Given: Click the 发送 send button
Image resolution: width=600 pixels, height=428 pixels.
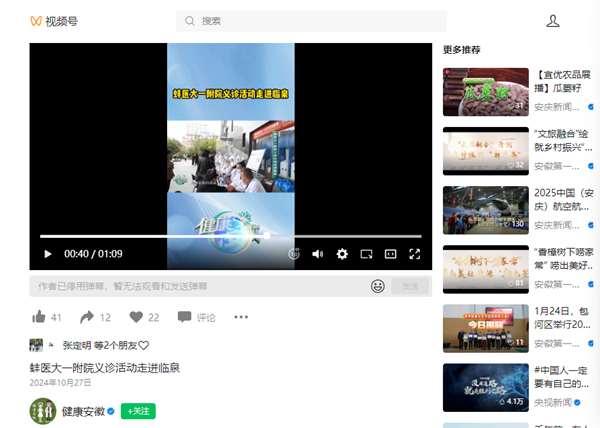Looking at the screenshot, I should 410,286.
